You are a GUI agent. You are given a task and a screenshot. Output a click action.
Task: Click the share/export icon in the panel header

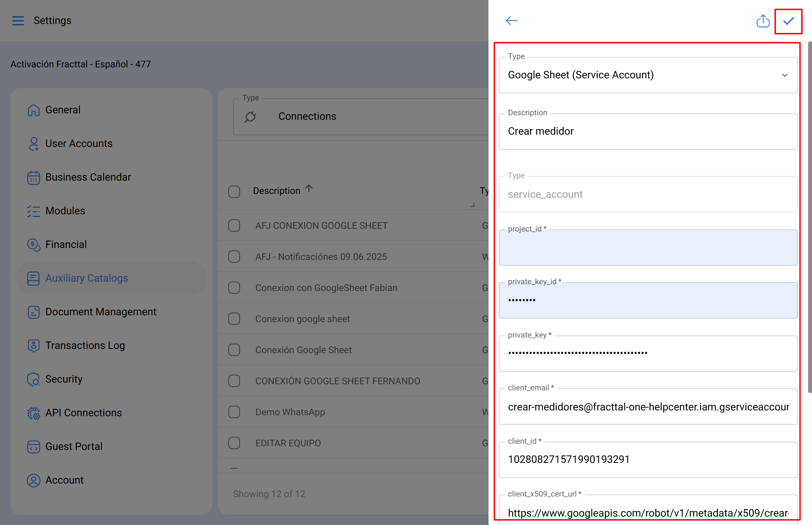click(x=762, y=20)
